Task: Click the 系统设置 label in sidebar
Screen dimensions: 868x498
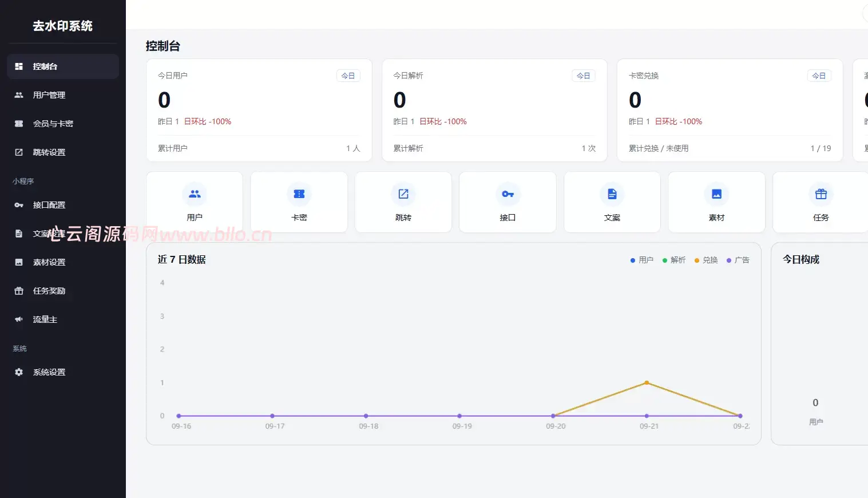Action: click(49, 372)
